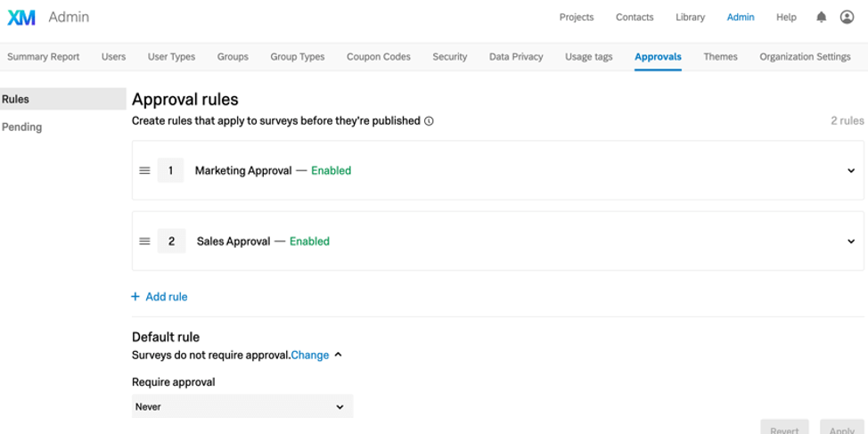Click the Add rule link
Viewport: 868px width, 434px height.
click(167, 297)
